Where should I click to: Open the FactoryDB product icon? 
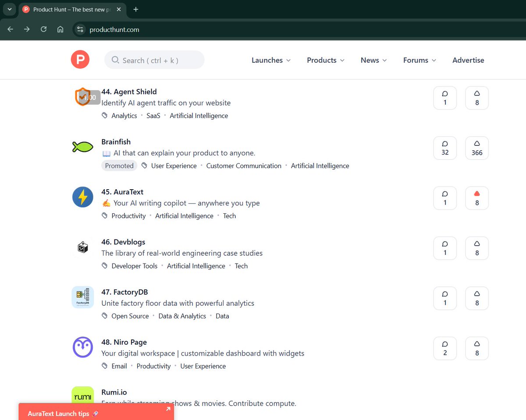click(x=83, y=297)
